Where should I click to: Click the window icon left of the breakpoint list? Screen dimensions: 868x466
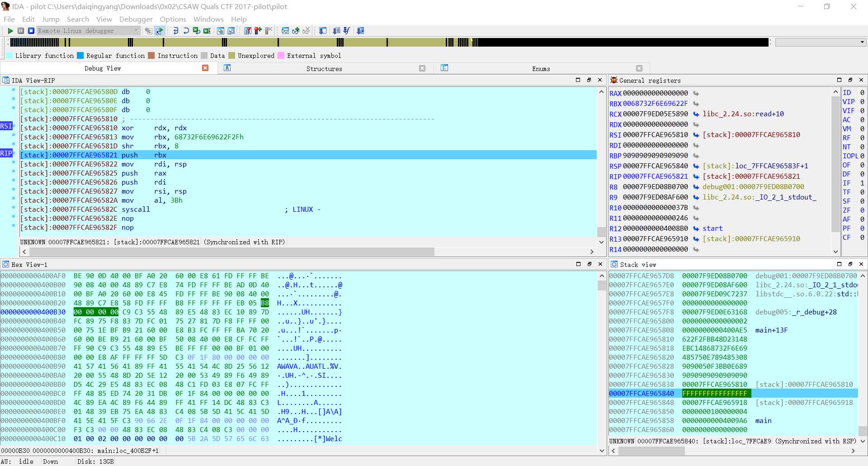click(231, 31)
